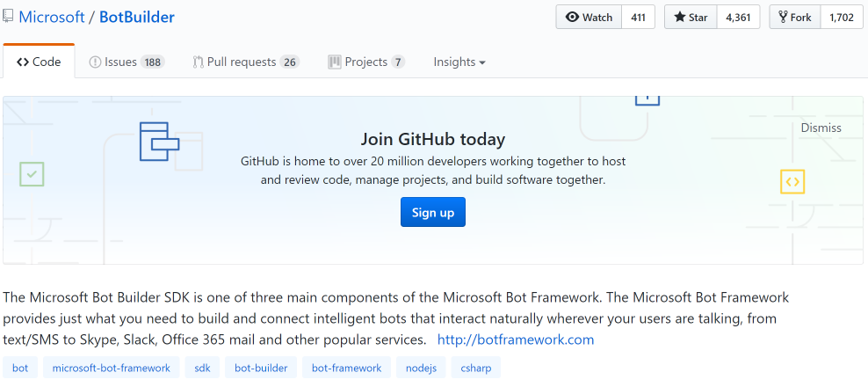The width and height of the screenshot is (868, 387).
Task: Open the Issues tab
Action: 127,62
